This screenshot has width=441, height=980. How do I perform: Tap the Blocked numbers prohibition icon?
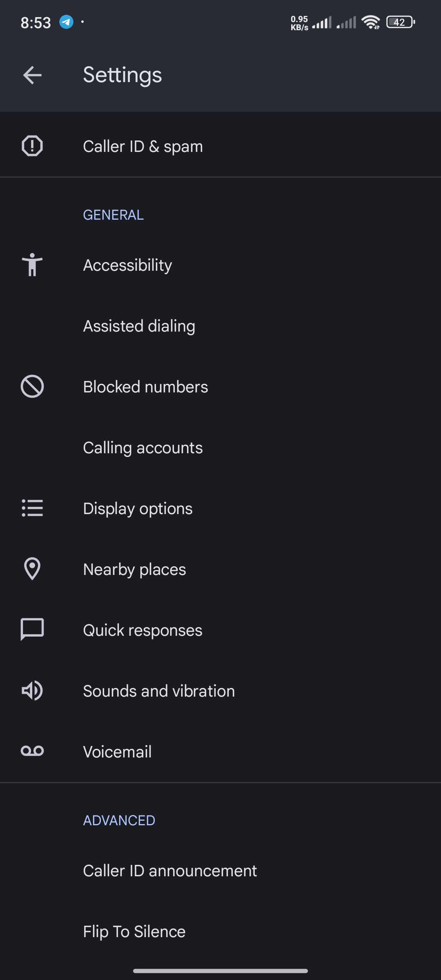point(32,386)
